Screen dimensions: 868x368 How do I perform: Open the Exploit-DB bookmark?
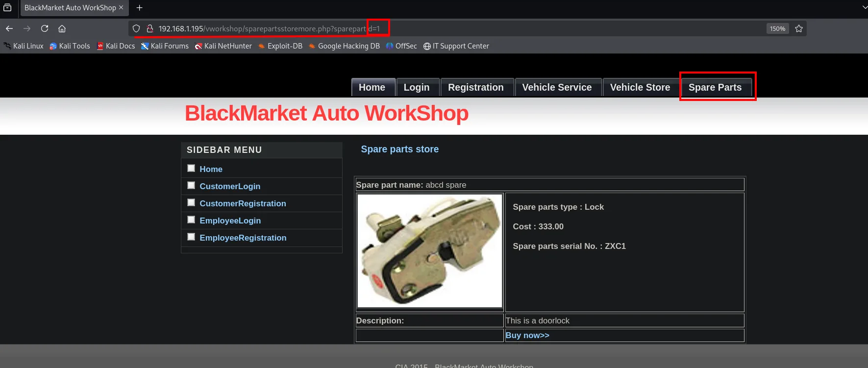point(280,46)
